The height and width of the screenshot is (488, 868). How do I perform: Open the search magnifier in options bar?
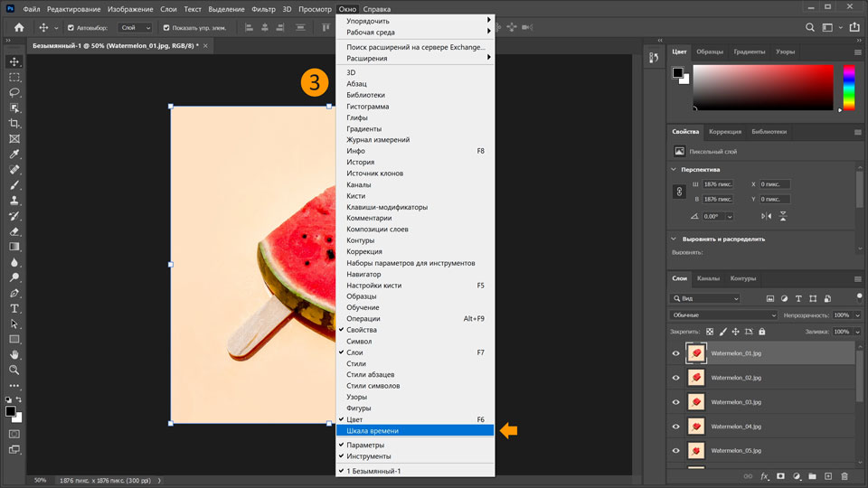(810, 27)
